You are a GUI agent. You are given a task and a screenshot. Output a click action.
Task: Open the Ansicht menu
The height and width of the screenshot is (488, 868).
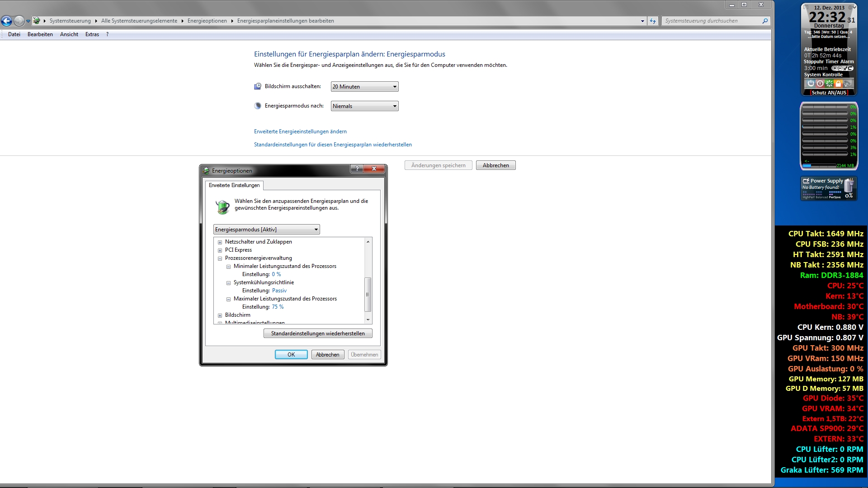(69, 34)
